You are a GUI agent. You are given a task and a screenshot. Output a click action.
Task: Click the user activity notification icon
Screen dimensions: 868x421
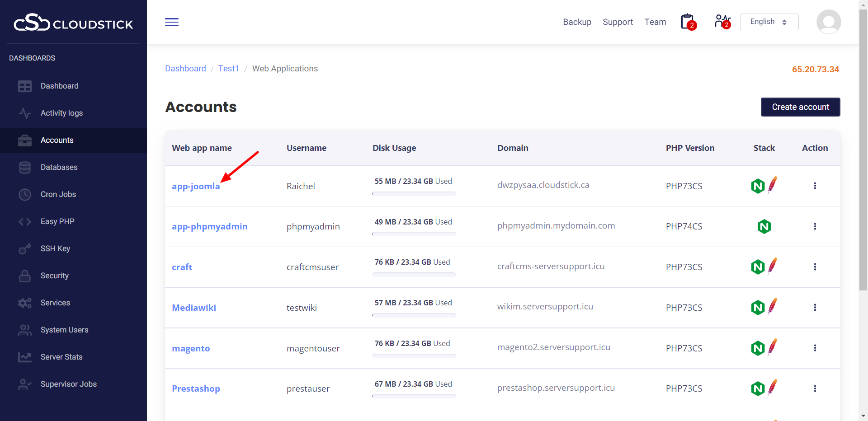click(722, 22)
